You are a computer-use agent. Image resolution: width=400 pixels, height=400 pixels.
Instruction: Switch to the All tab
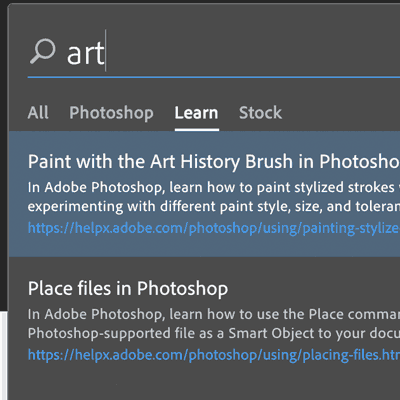(38, 113)
